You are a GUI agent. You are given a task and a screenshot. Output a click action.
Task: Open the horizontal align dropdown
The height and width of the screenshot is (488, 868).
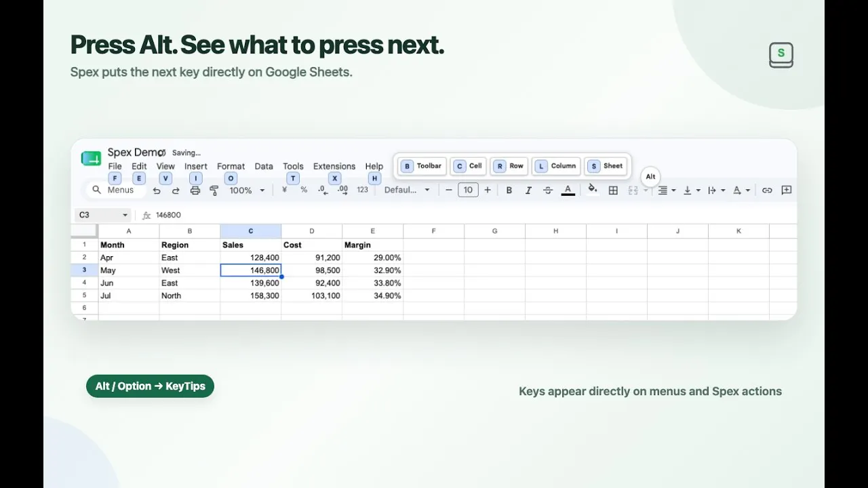[x=667, y=190]
